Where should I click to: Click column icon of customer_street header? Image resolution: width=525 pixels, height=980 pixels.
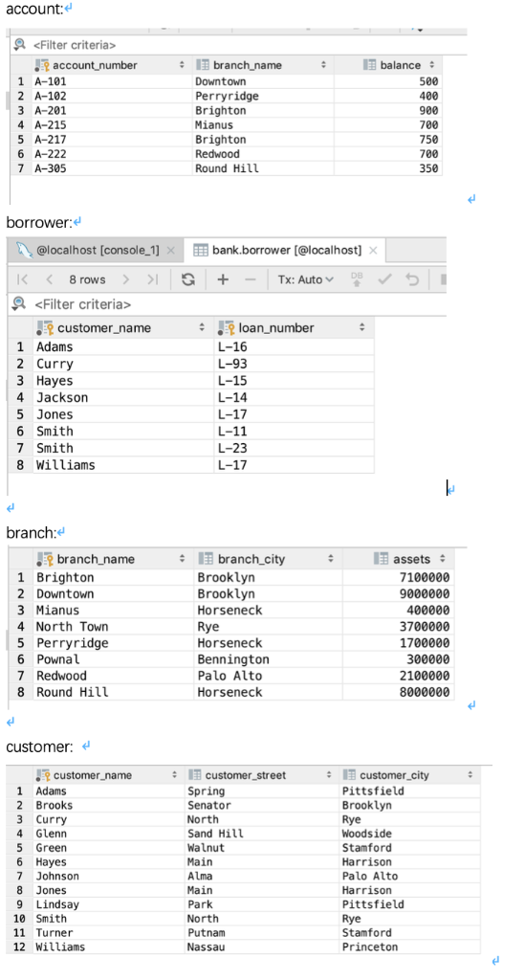(x=195, y=775)
